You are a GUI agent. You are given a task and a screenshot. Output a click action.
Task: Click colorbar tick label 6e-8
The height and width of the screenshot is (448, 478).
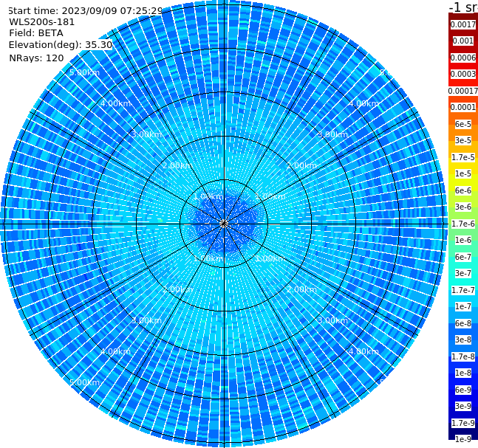coord(463,323)
